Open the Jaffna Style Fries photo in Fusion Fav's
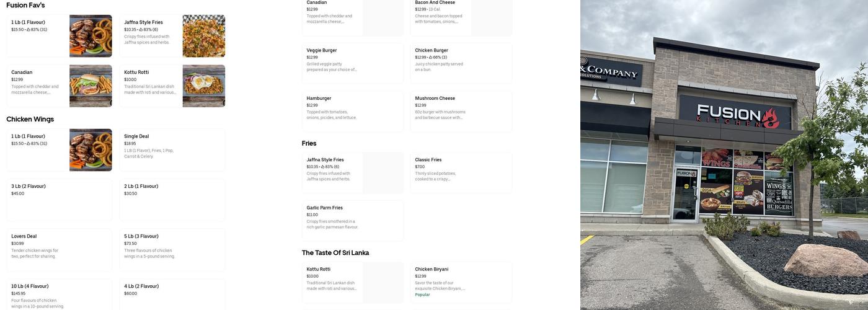This screenshot has width=868, height=310. [x=203, y=36]
